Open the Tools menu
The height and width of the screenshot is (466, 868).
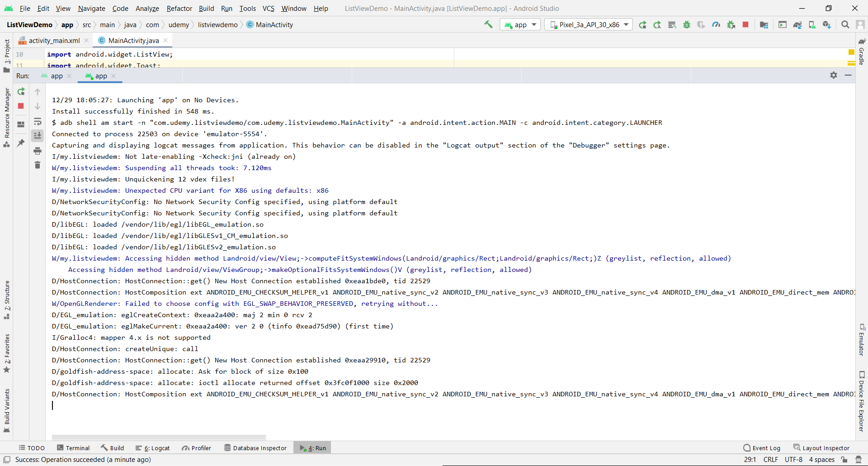coord(248,8)
